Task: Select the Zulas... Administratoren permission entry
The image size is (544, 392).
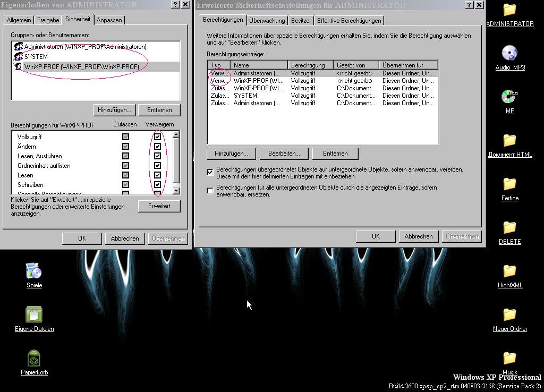Action: (x=323, y=103)
